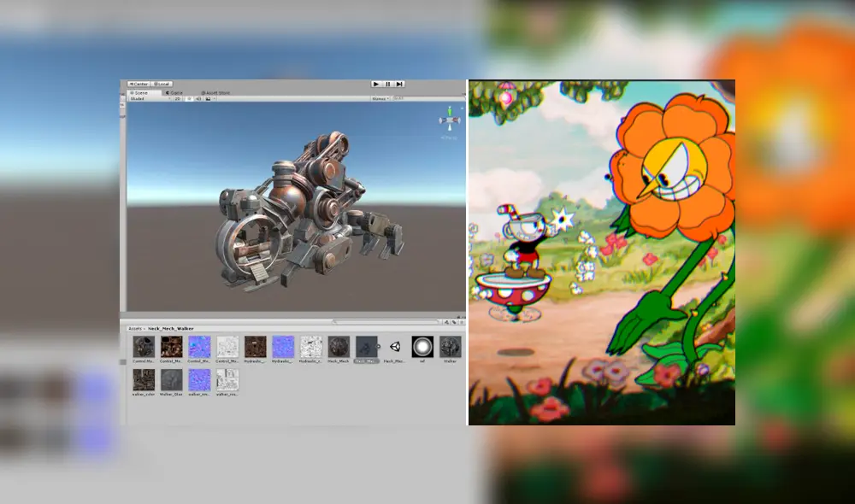Mute scene audio using the audio toolbar icon
The width and height of the screenshot is (855, 504).
pos(197,98)
